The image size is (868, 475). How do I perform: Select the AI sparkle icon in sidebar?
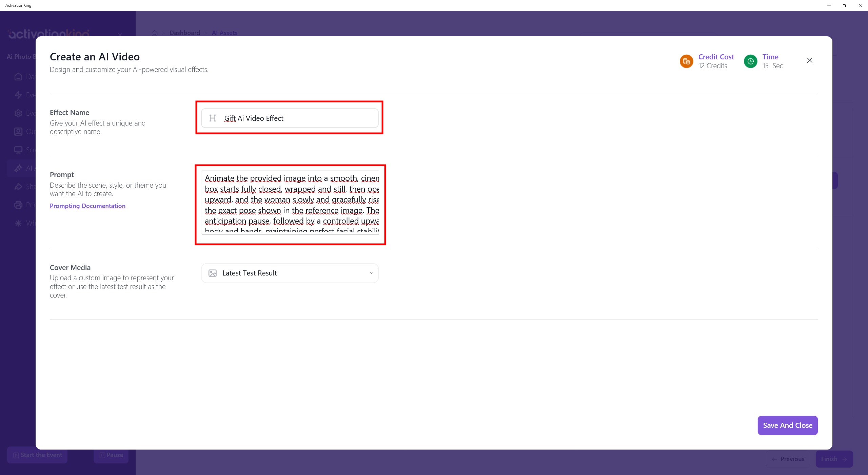pos(18,168)
